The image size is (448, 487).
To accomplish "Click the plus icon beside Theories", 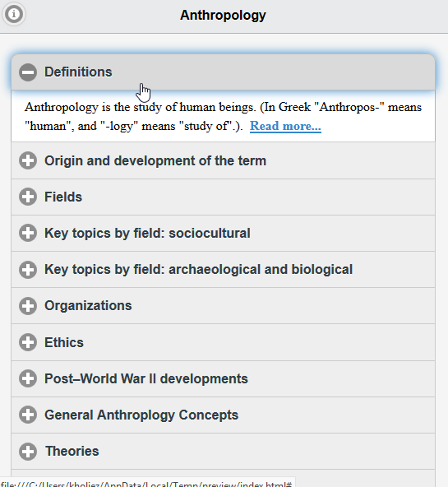I will pyautogui.click(x=28, y=452).
